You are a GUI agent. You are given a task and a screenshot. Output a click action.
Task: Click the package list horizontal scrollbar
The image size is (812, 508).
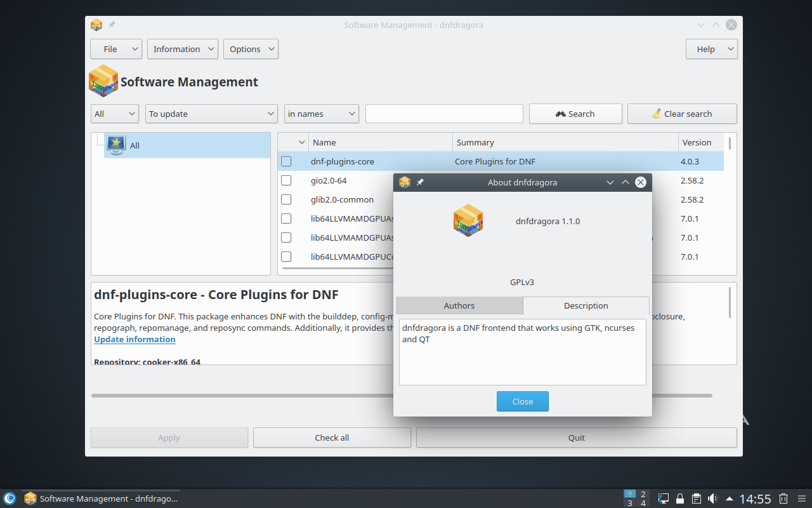[x=336, y=269]
